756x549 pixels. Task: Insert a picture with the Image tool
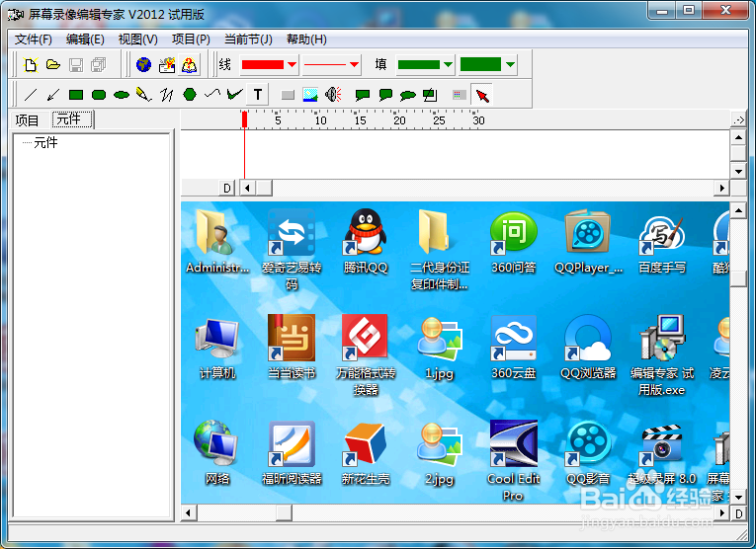pos(310,95)
